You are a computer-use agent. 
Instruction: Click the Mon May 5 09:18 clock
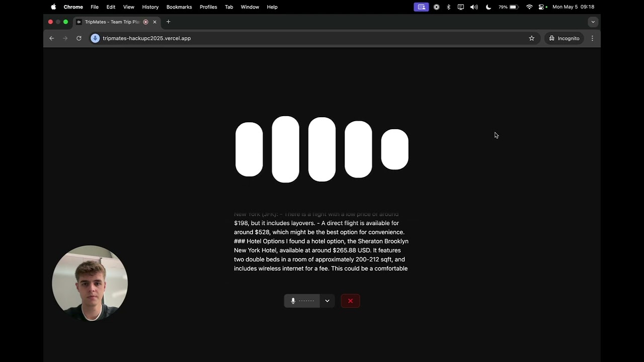[573, 7]
